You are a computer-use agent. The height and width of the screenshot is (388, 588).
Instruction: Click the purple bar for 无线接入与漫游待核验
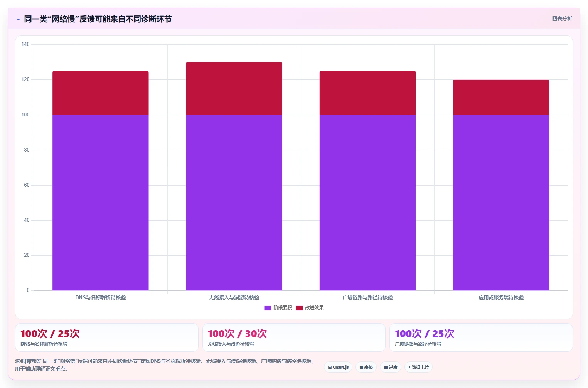(x=234, y=202)
